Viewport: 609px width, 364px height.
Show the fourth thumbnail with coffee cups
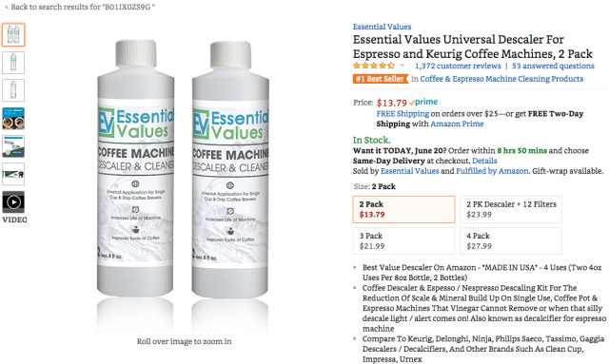pyautogui.click(x=13, y=119)
